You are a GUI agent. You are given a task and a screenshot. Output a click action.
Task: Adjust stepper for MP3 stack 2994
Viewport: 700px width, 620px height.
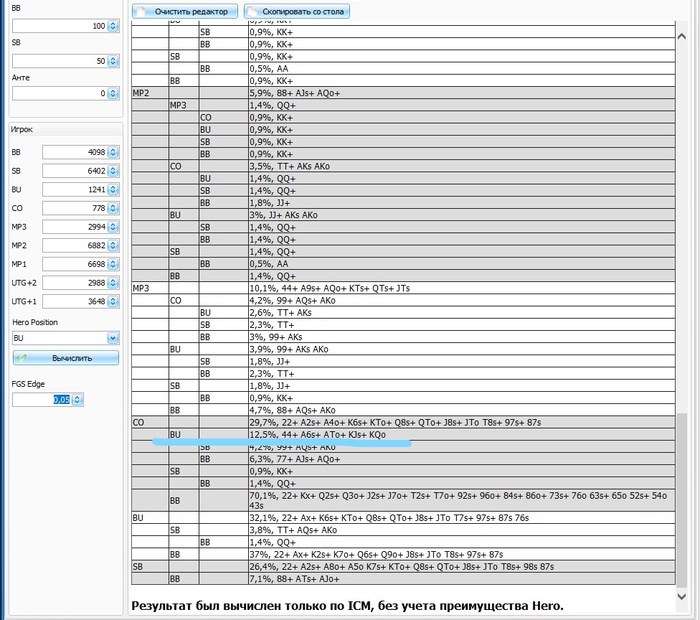(x=113, y=227)
